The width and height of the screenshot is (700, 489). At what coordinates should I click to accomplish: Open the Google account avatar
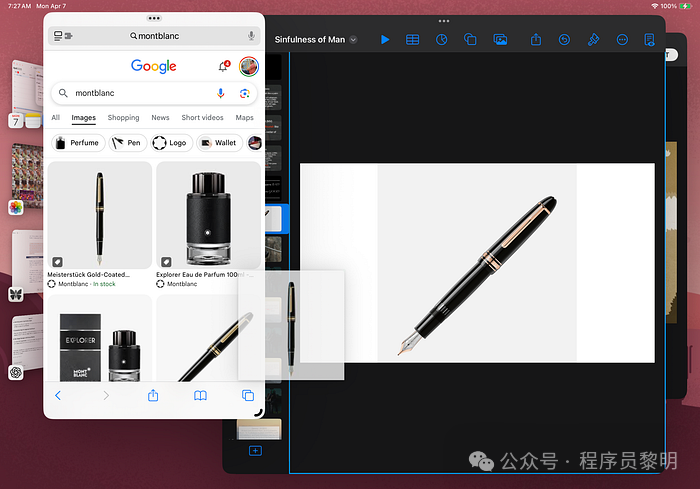[249, 67]
